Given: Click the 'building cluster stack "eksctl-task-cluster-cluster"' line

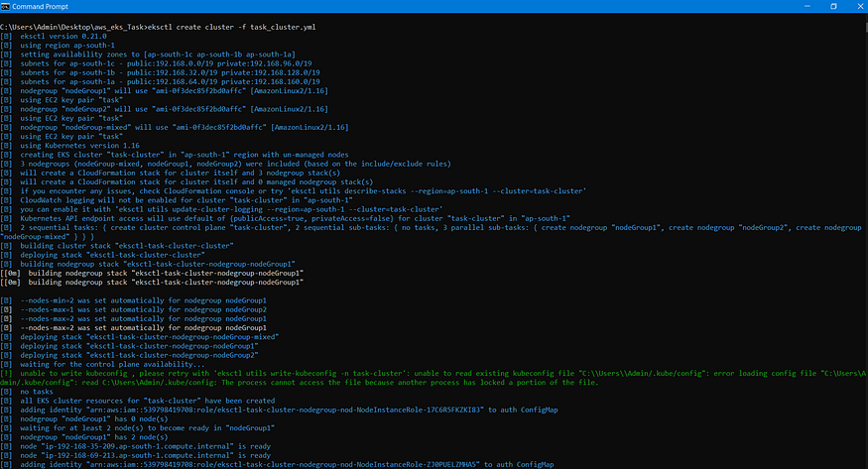Looking at the screenshot, I should (x=127, y=246).
